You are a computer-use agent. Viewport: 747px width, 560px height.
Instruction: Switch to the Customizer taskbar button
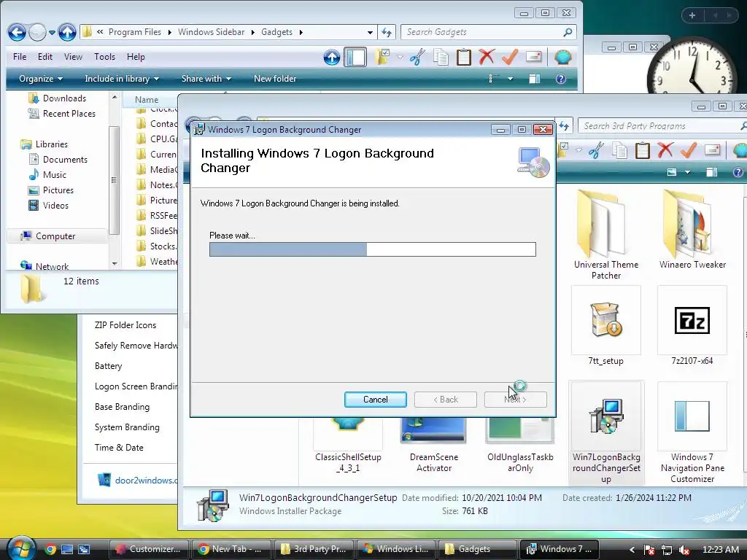click(x=149, y=549)
